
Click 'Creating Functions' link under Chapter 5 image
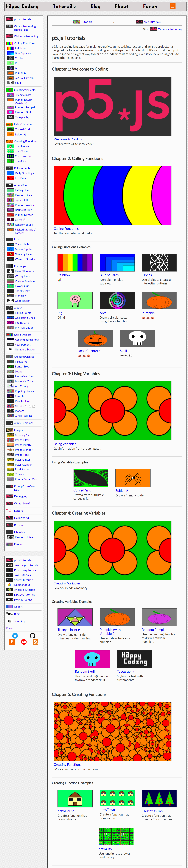[67, 765]
